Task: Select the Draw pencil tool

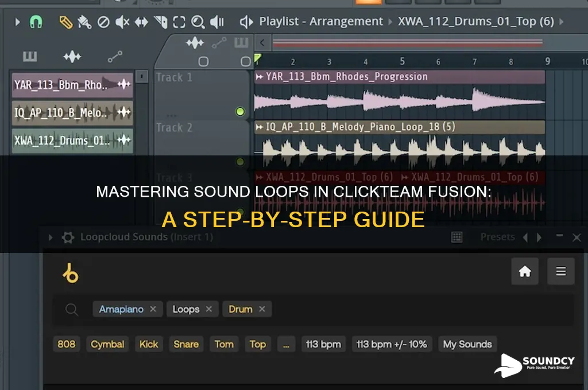Action: tap(65, 22)
